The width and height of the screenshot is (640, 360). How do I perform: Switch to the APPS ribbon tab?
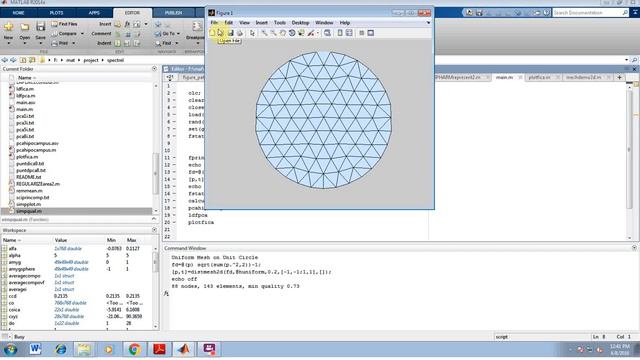tap(94, 13)
